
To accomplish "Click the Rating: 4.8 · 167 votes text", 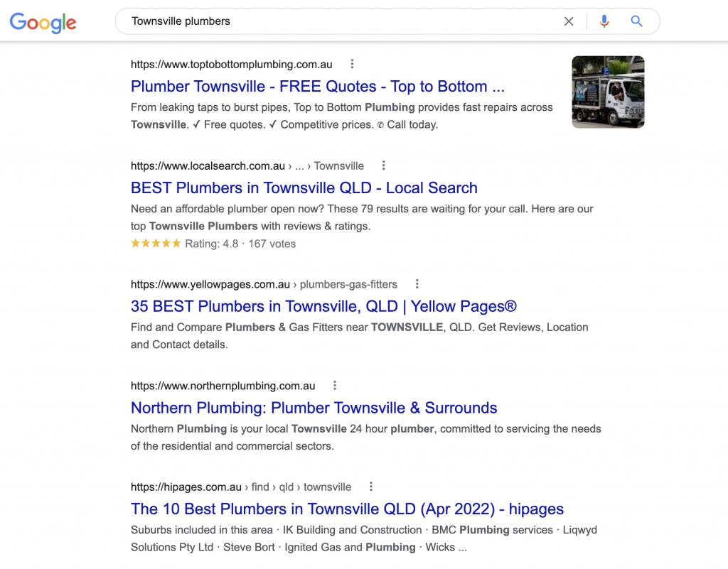I will point(240,244).
